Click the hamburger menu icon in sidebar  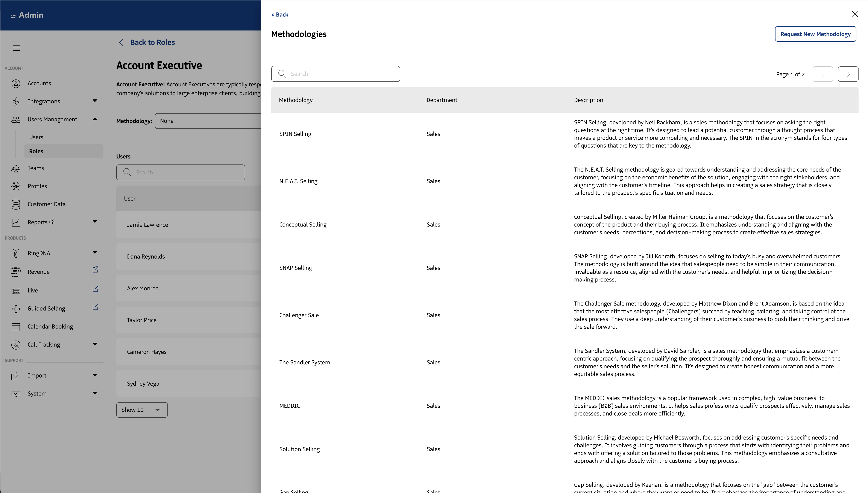tap(17, 48)
